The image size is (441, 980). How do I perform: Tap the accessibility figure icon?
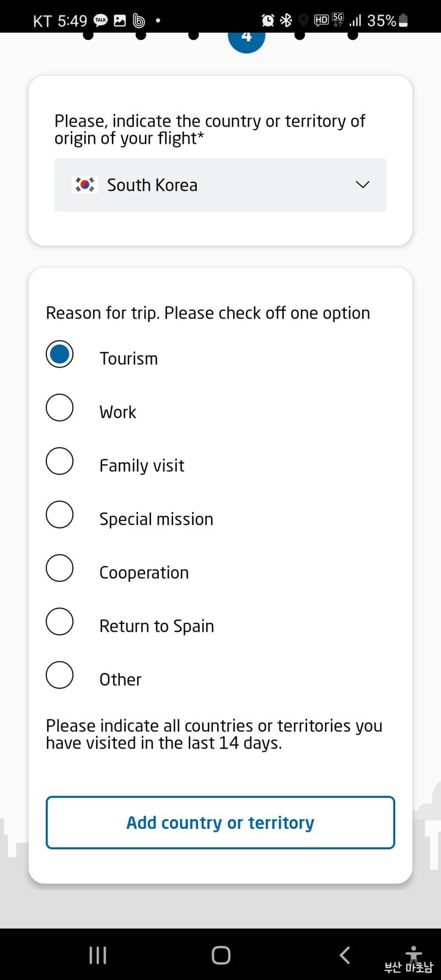(x=413, y=954)
